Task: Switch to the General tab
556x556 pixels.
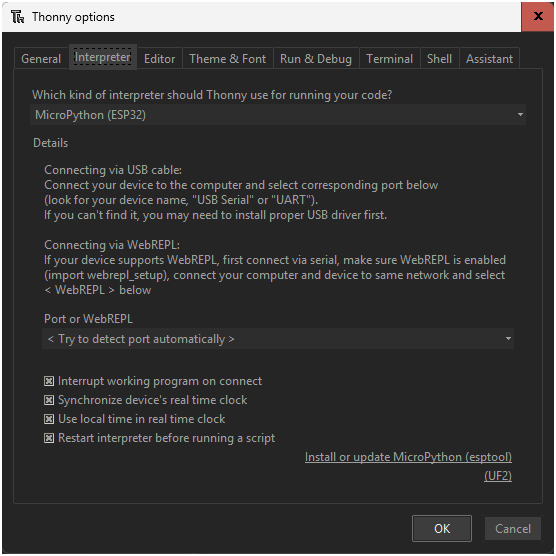Action: (x=41, y=59)
